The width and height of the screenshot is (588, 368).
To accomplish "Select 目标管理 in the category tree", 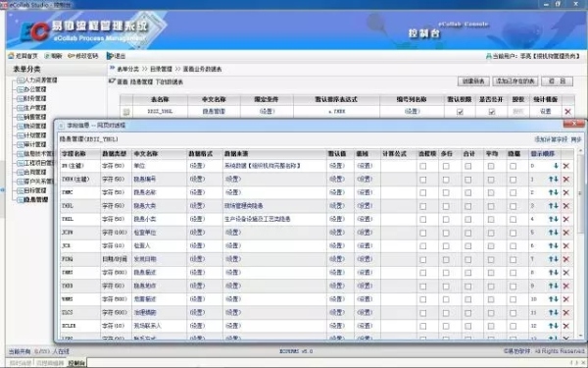I will (x=35, y=190).
